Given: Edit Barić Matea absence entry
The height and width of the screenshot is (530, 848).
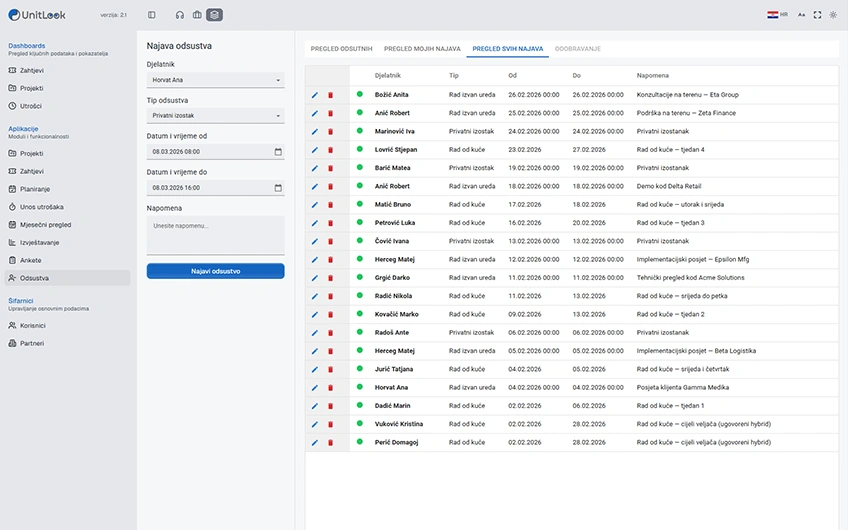Looking at the screenshot, I should coord(315,168).
